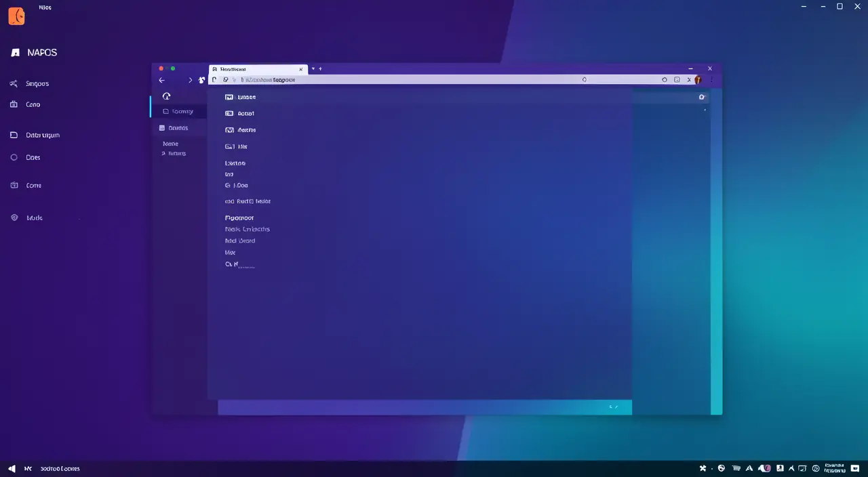
Task: Click the camera icon atop the right panel
Action: point(702,97)
